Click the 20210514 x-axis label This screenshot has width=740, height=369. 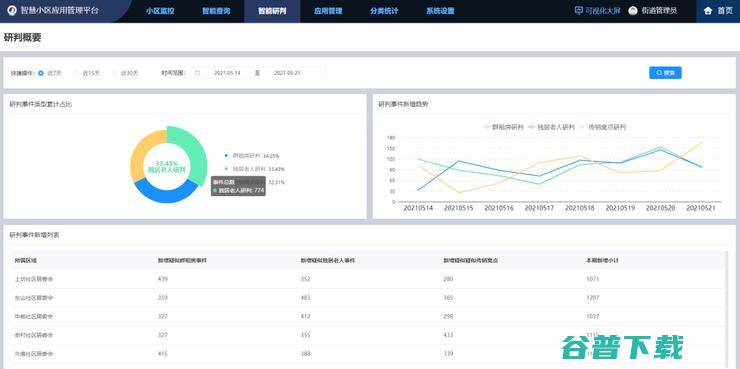(x=418, y=208)
